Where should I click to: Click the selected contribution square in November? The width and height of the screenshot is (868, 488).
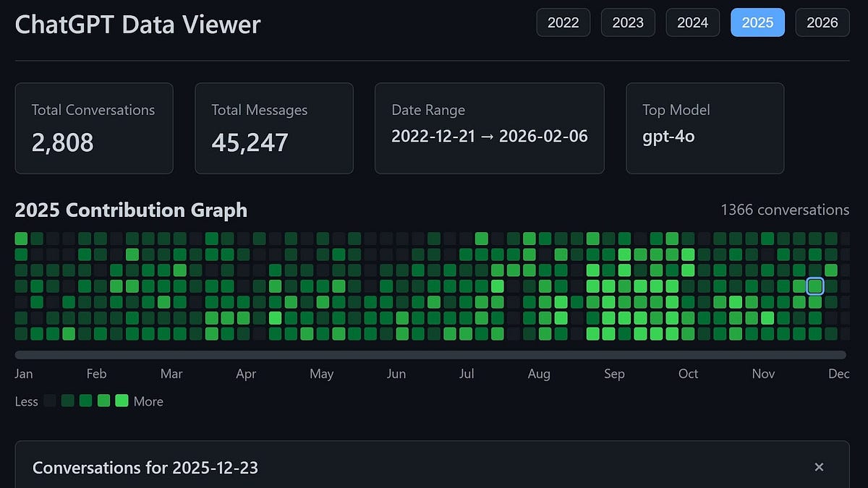click(814, 286)
